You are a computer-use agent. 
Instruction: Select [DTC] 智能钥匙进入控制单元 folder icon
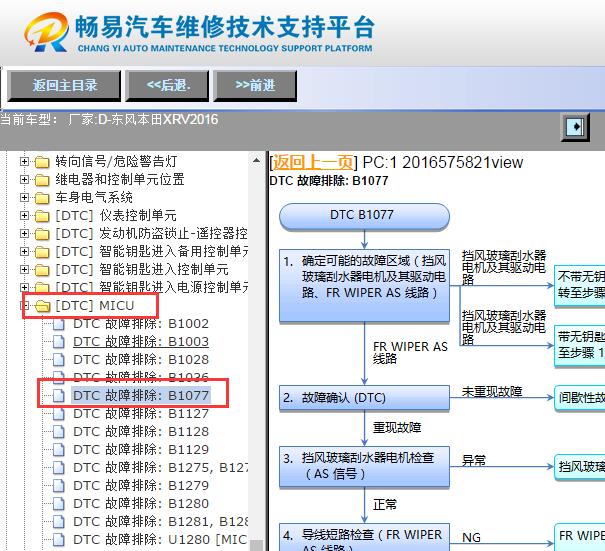point(42,270)
